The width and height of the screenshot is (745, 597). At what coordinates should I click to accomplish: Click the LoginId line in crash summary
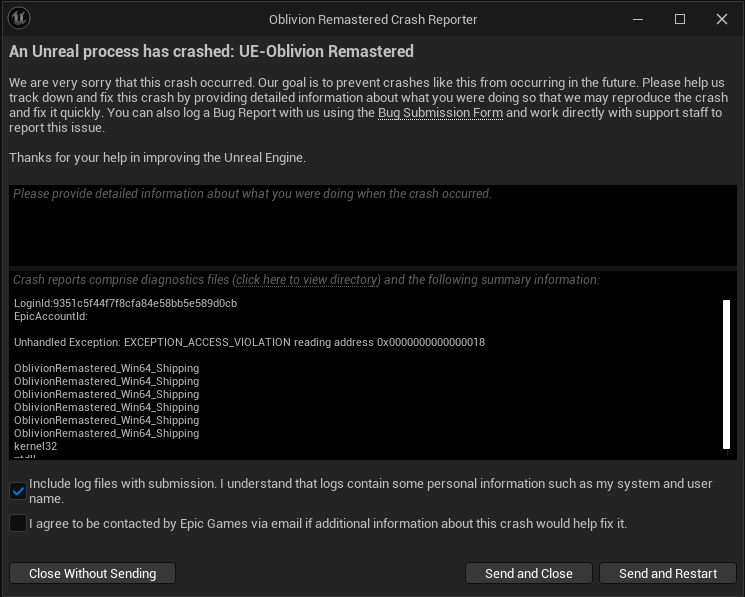(x=125, y=303)
